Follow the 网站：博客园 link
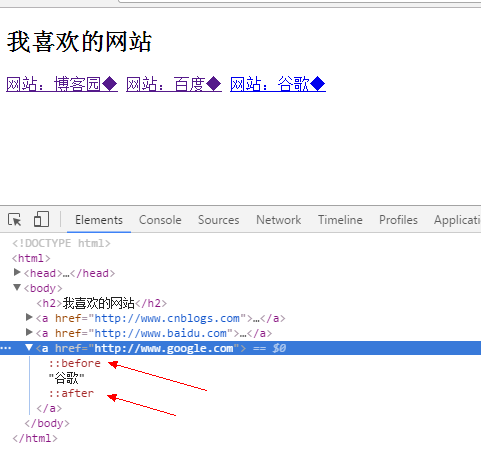Viewport: 481px width, 449px height. pos(62,84)
